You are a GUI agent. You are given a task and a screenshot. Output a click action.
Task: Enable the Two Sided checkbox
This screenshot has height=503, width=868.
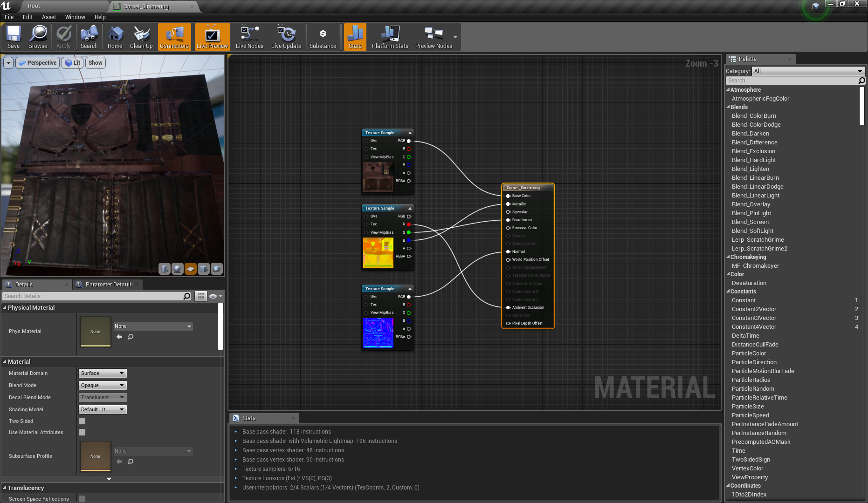(82, 421)
